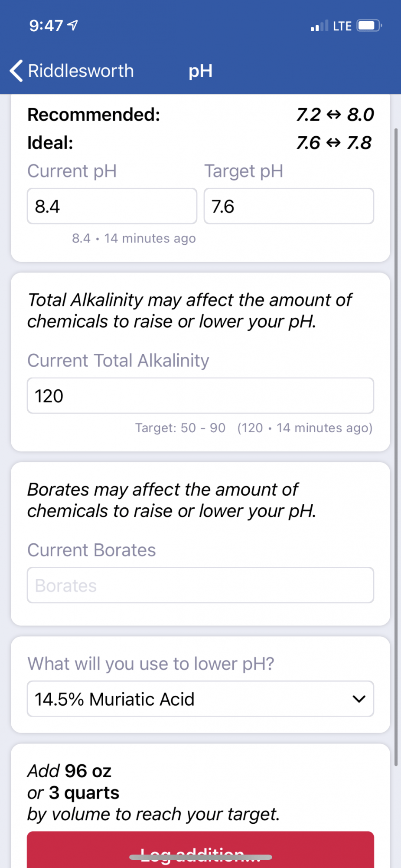Viewport: 401px width, 868px height.
Task: Tap the alkalinity Target 50 - 90 hint
Action: tap(180, 428)
